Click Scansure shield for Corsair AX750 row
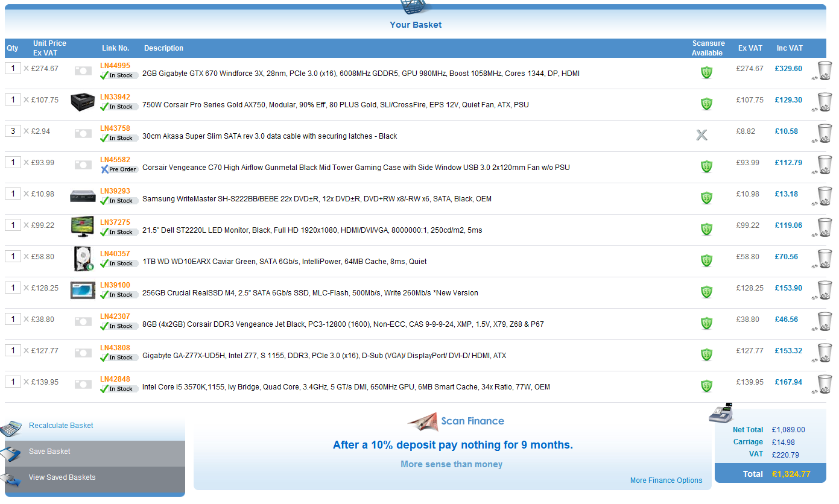 [706, 104]
